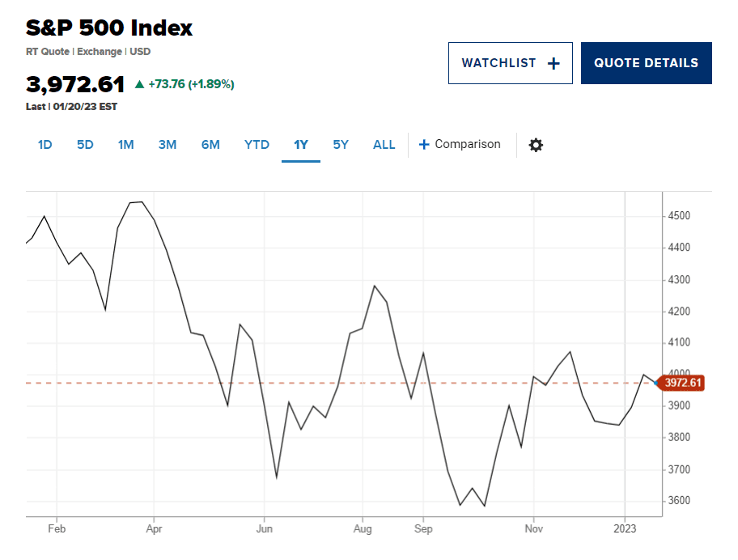Show the 6M chart range

(x=210, y=145)
